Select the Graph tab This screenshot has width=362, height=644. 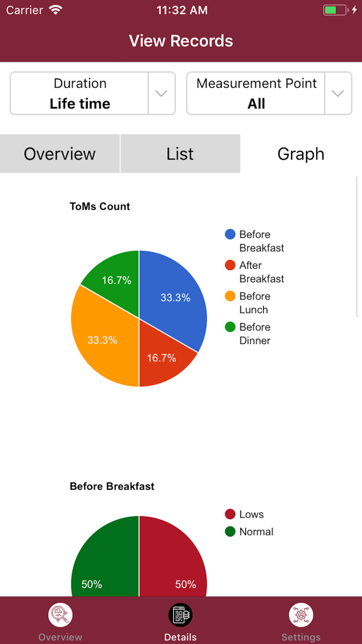click(300, 154)
